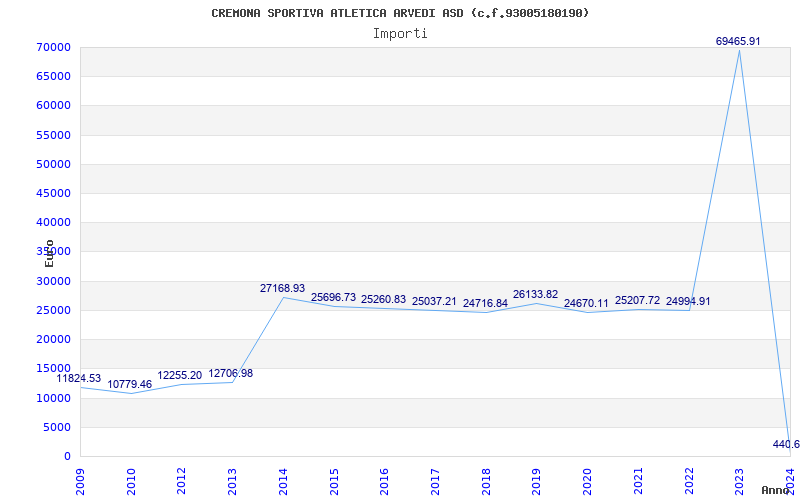Click the 2019 year axis label
The height and width of the screenshot is (500, 800).
click(536, 481)
